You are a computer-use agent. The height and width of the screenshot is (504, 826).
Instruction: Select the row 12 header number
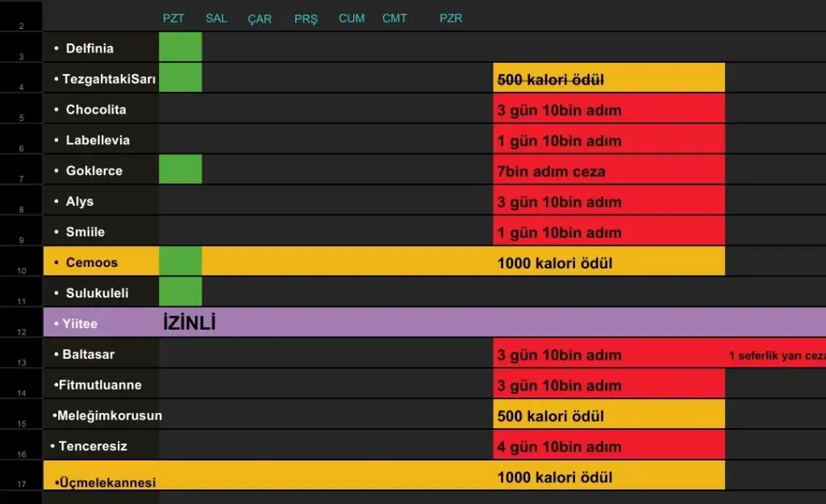click(21, 331)
